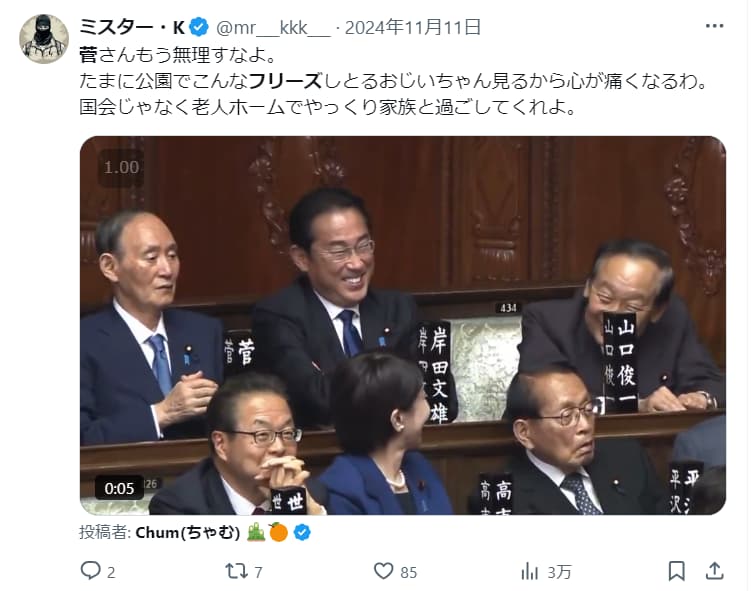Click the 1.00 playback speed overlay
The height and width of the screenshot is (591, 752).
click(x=121, y=167)
